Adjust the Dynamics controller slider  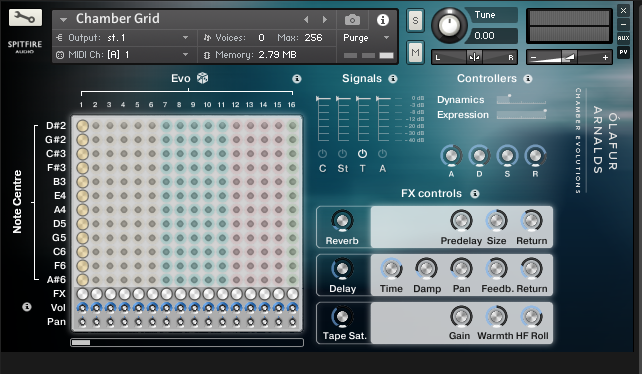click(x=521, y=100)
